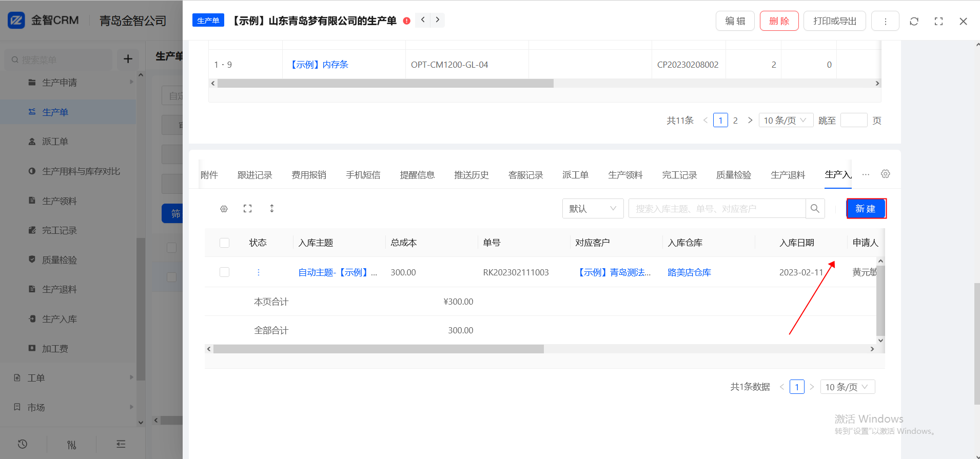Screen dimensions: 980x459
Task: Open the 路美店仓库 warehouse link
Action: click(x=689, y=272)
